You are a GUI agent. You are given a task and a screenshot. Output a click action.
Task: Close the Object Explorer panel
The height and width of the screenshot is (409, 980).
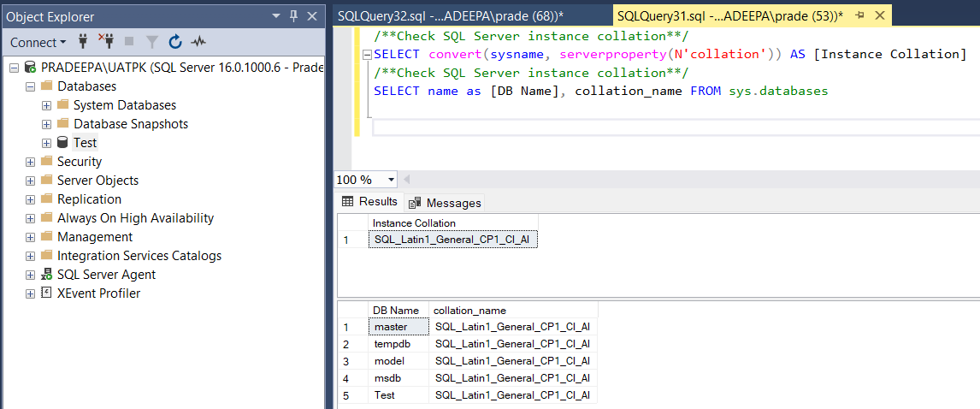(312, 16)
